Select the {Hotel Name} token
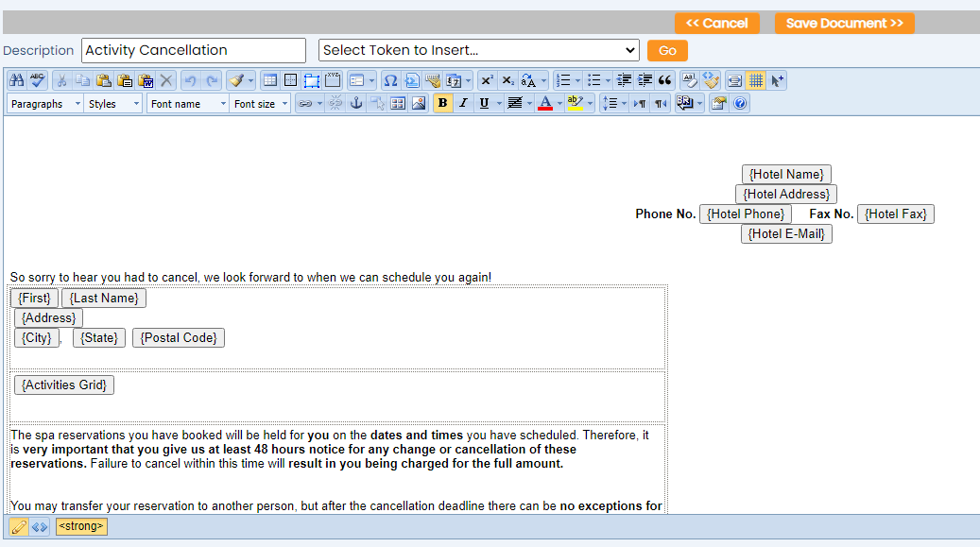 786,175
